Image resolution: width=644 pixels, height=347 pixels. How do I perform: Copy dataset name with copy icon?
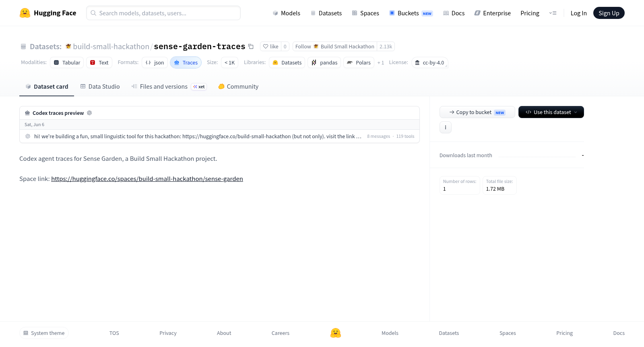[251, 46]
